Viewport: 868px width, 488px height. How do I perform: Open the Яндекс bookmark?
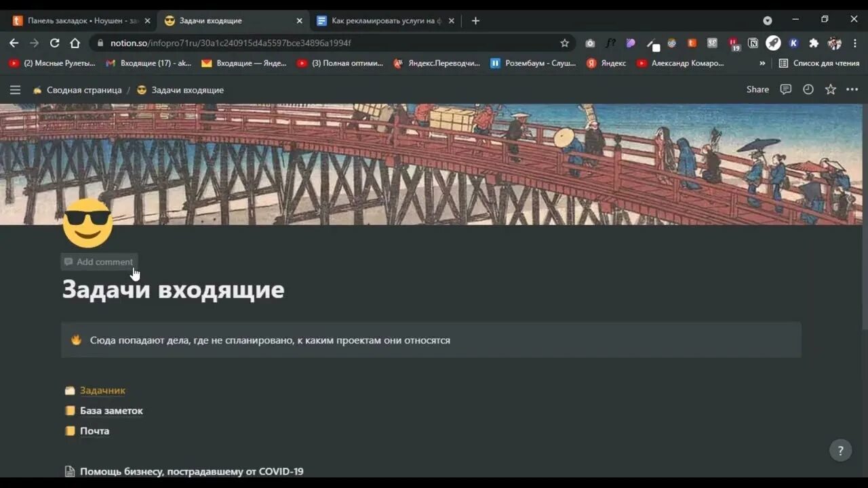(606, 63)
